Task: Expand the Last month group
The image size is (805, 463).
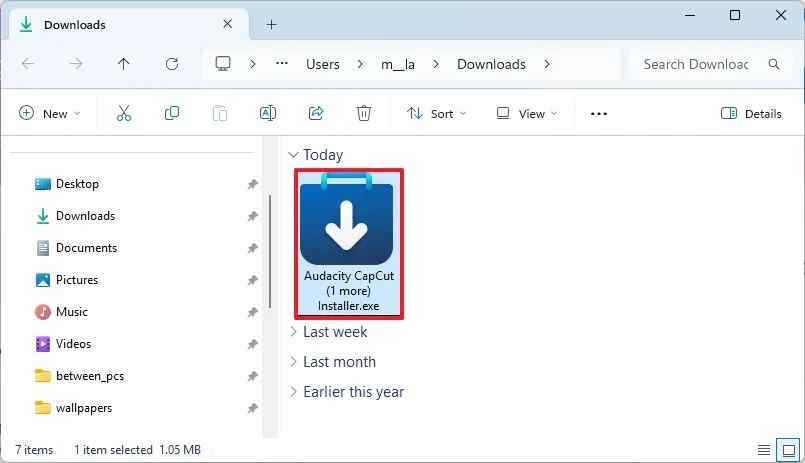Action: 293,362
